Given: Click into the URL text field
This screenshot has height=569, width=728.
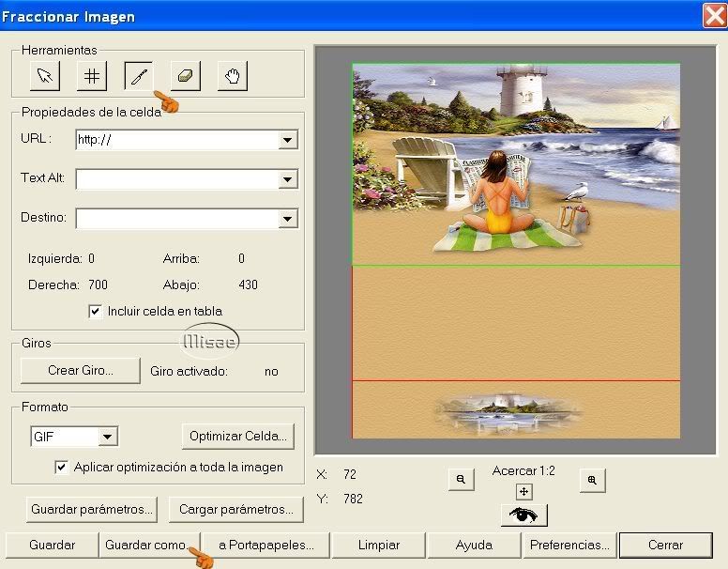Looking at the screenshot, I should [177, 140].
